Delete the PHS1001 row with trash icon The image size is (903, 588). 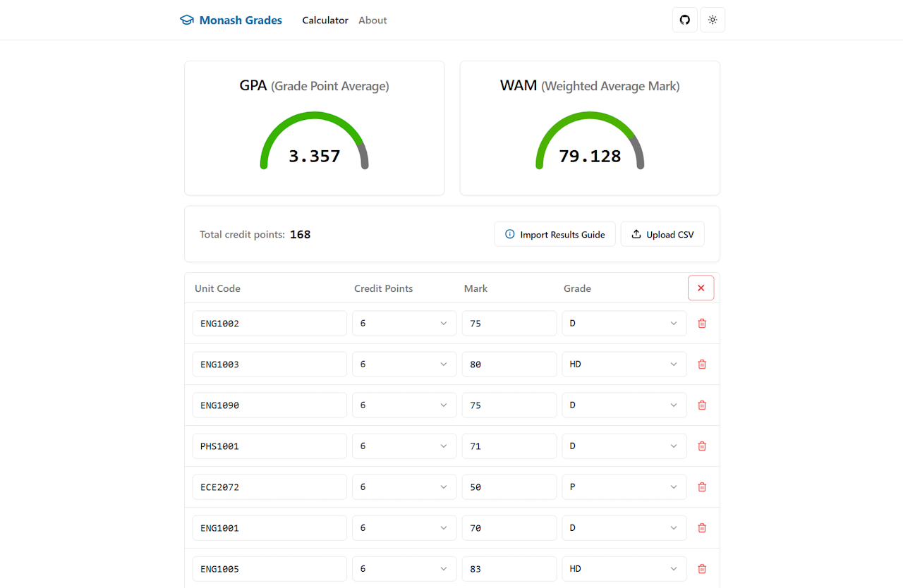[x=702, y=446]
